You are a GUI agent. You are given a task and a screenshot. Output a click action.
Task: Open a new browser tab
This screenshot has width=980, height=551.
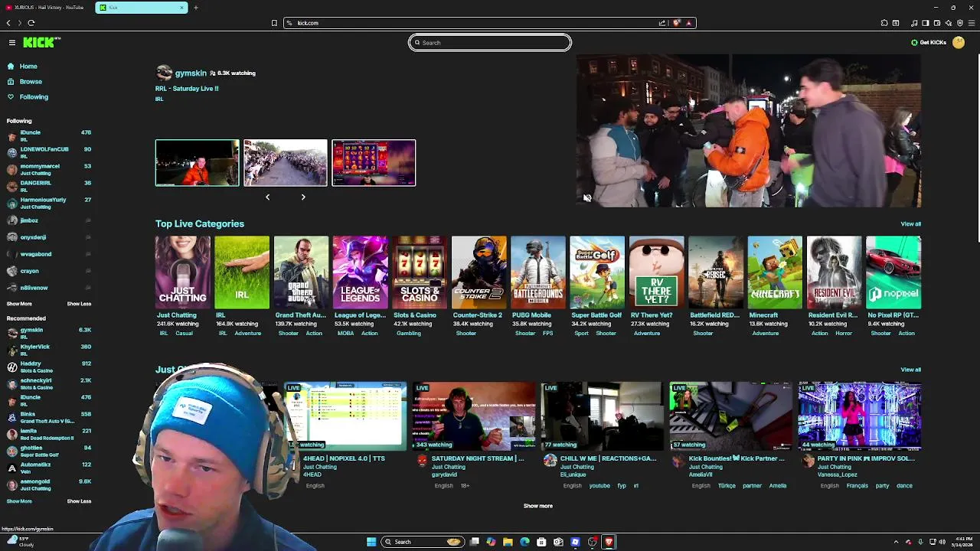click(x=196, y=8)
